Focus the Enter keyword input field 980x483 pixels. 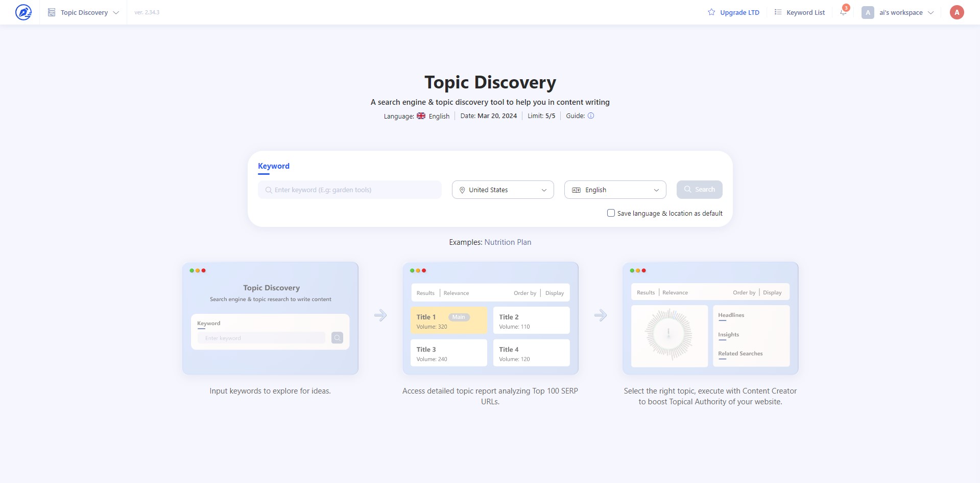pos(350,190)
